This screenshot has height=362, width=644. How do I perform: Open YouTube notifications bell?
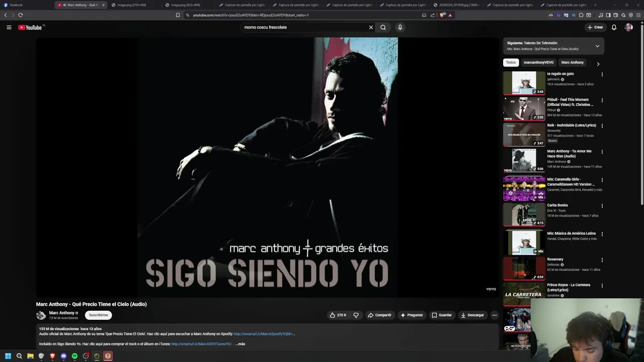pyautogui.click(x=614, y=27)
